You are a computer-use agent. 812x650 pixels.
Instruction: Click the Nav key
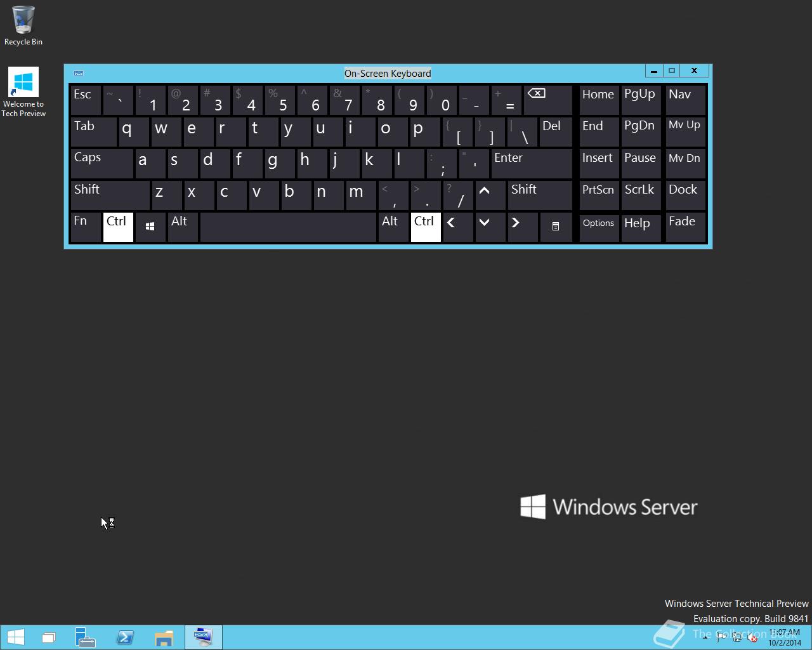[x=686, y=100]
